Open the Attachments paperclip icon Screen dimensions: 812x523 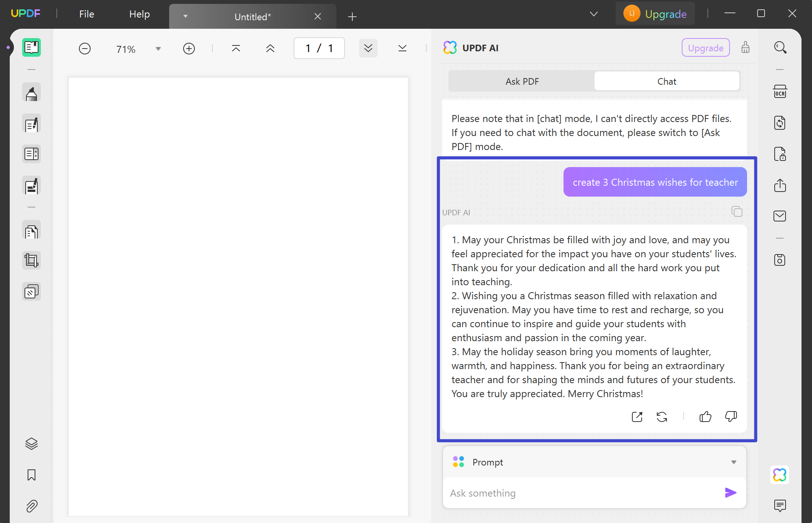31,506
